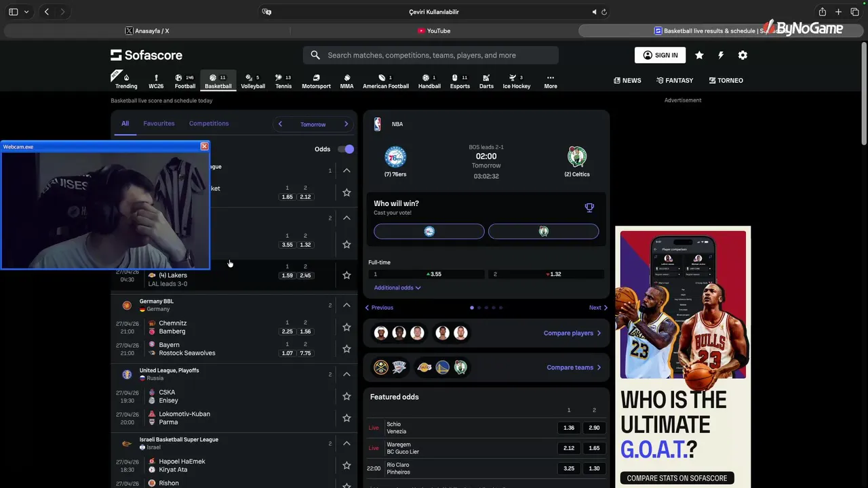868x488 pixels.
Task: Switch to the YouTube browser tab
Action: 434,30
